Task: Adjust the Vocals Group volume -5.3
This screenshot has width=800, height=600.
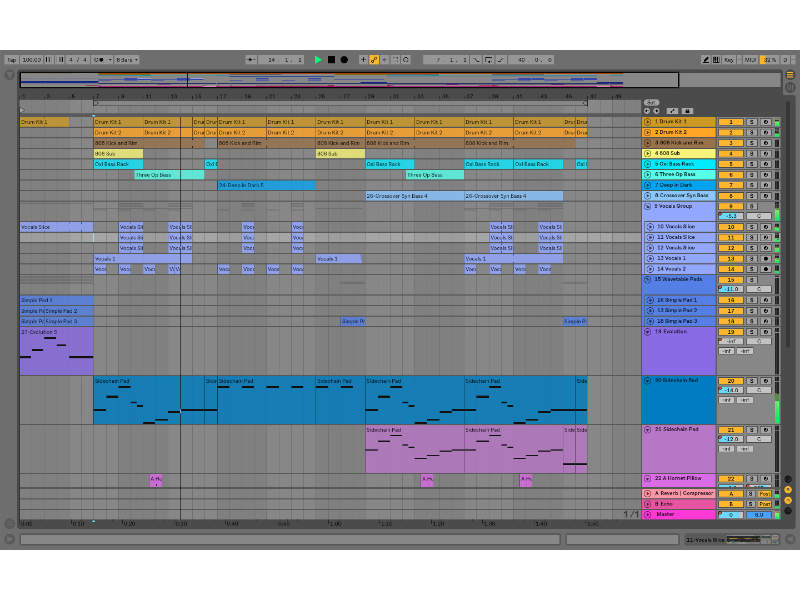Action: click(x=731, y=216)
